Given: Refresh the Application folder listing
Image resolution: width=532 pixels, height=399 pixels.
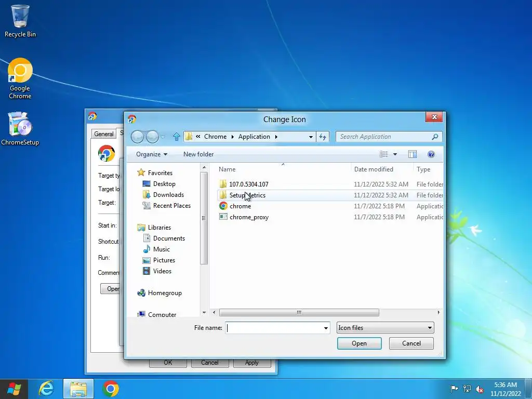Looking at the screenshot, I should 323,137.
